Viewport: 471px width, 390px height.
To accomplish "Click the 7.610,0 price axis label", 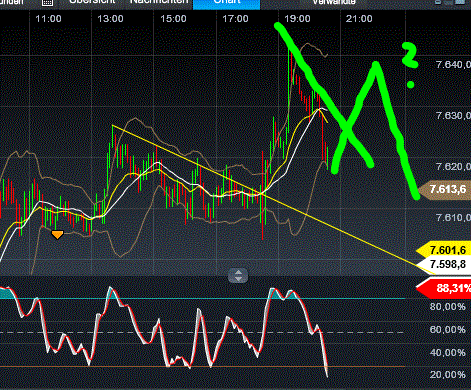I will coord(453,218).
